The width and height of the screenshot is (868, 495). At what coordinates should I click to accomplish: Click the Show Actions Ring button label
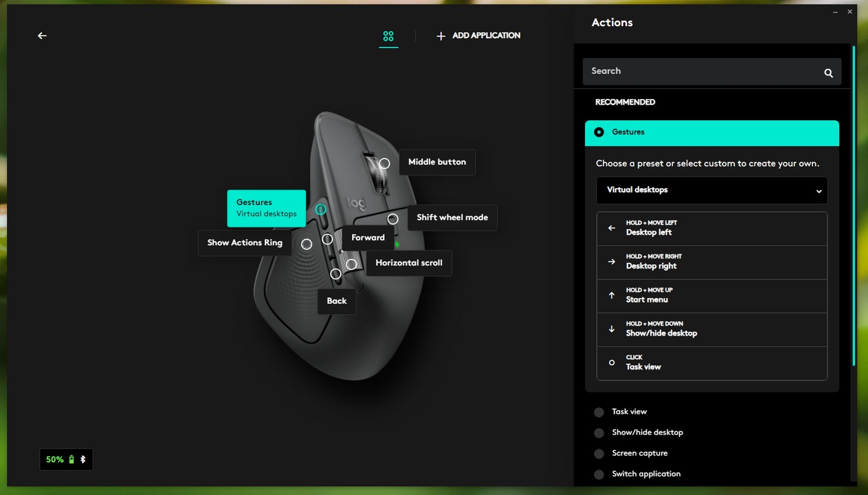tap(245, 243)
